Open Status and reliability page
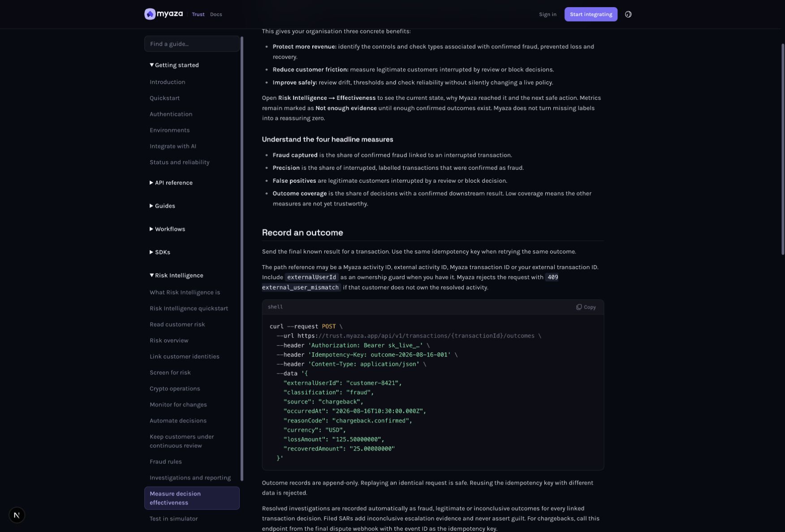This screenshot has width=785, height=532. (x=179, y=163)
